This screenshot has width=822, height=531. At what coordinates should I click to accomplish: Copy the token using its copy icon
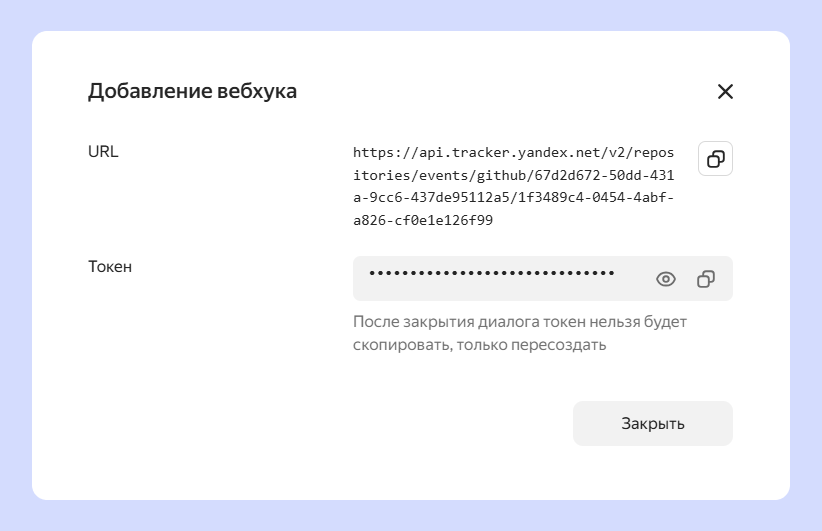point(706,279)
